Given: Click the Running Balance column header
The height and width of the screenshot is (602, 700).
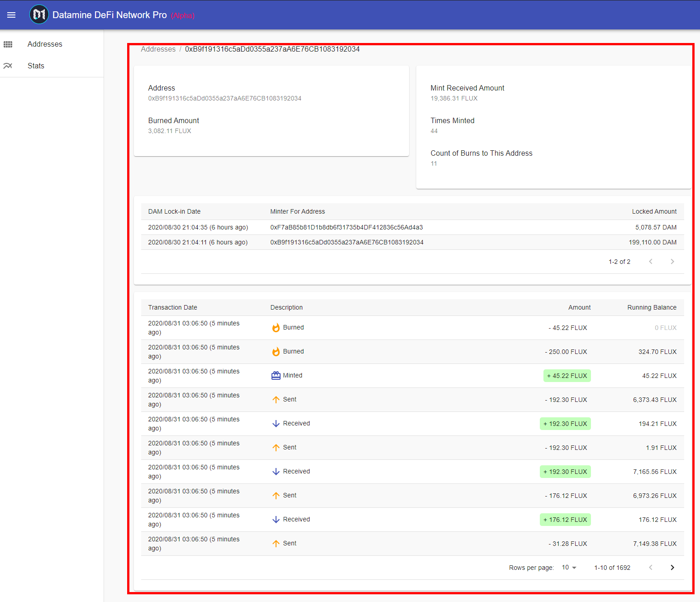Looking at the screenshot, I should point(652,307).
